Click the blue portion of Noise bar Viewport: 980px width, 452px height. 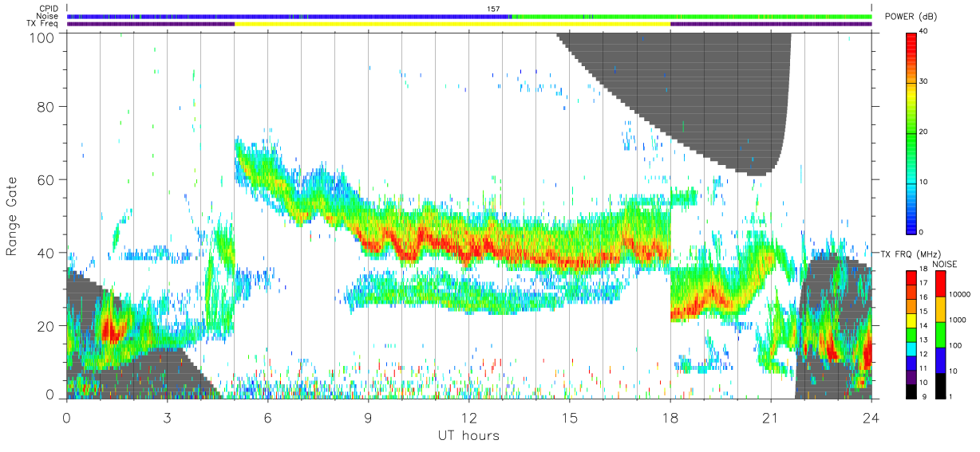coord(289,16)
